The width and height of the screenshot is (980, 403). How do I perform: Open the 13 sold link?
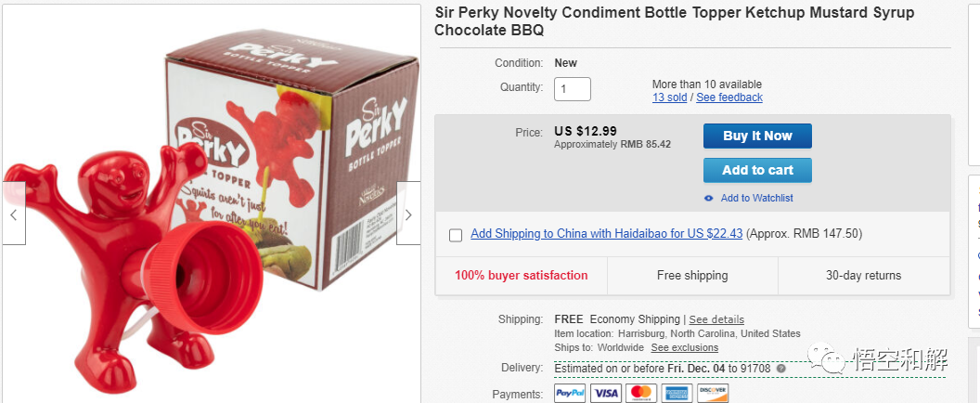pyautogui.click(x=669, y=97)
